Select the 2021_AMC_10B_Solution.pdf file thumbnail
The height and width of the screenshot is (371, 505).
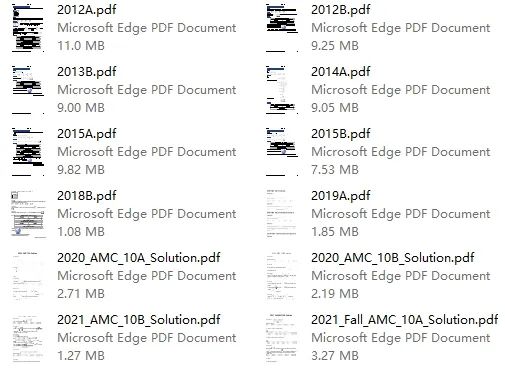(28, 338)
